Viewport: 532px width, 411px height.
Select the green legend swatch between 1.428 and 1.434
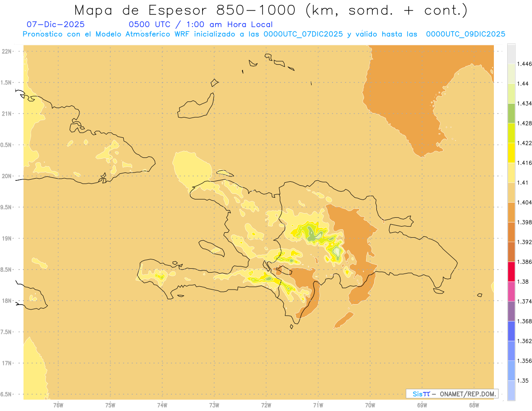click(511, 113)
